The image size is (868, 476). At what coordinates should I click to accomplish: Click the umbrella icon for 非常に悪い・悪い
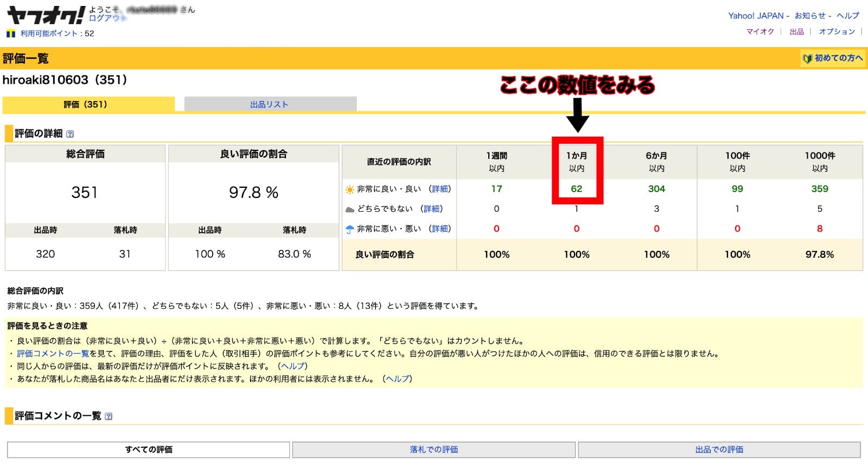350,230
